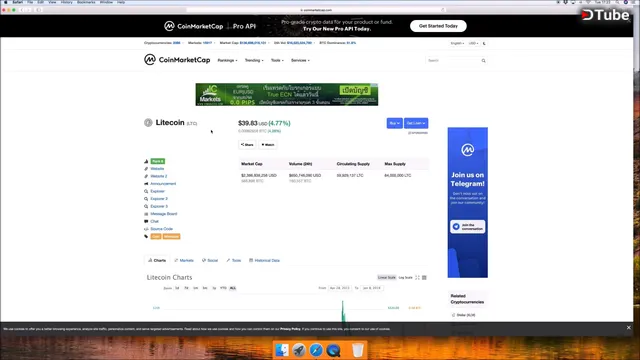This screenshot has height=360, width=640.
Task: Click the Get Started Today button
Action: 438,26
